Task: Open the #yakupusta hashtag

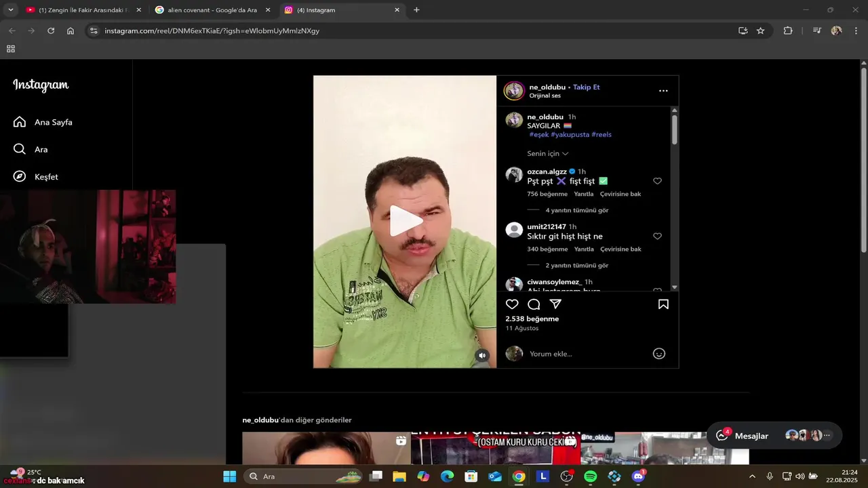Action: pyautogui.click(x=570, y=134)
